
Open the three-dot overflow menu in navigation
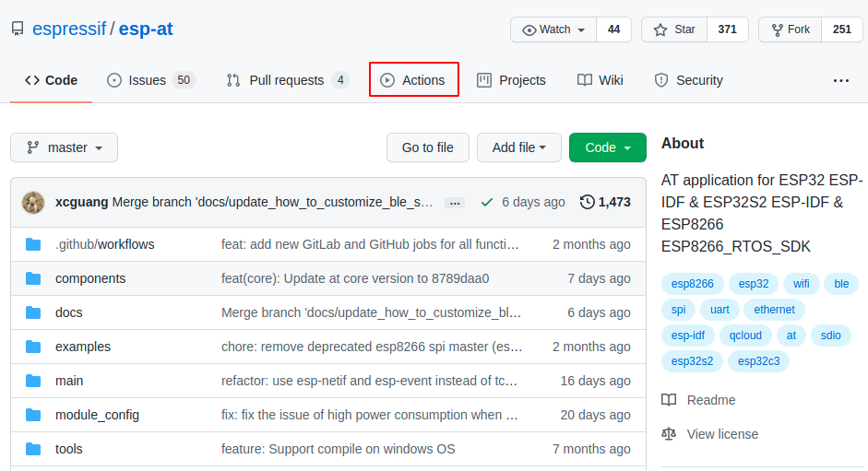840,81
